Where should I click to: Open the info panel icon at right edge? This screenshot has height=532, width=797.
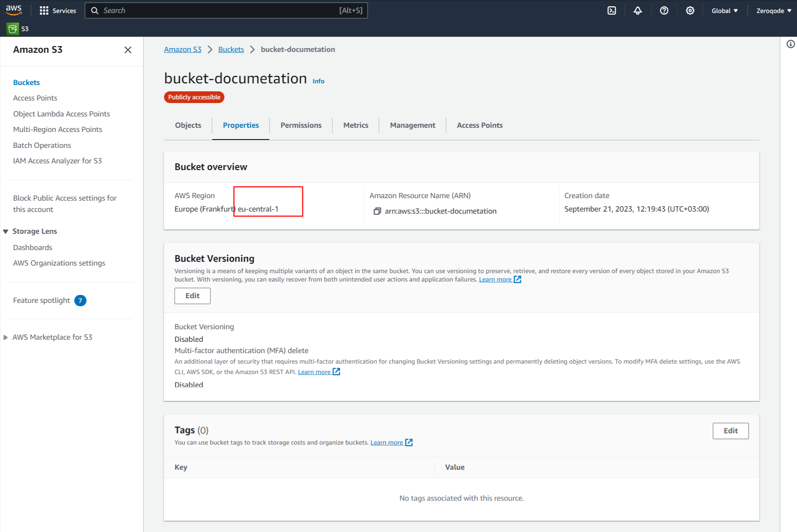pyautogui.click(x=790, y=44)
